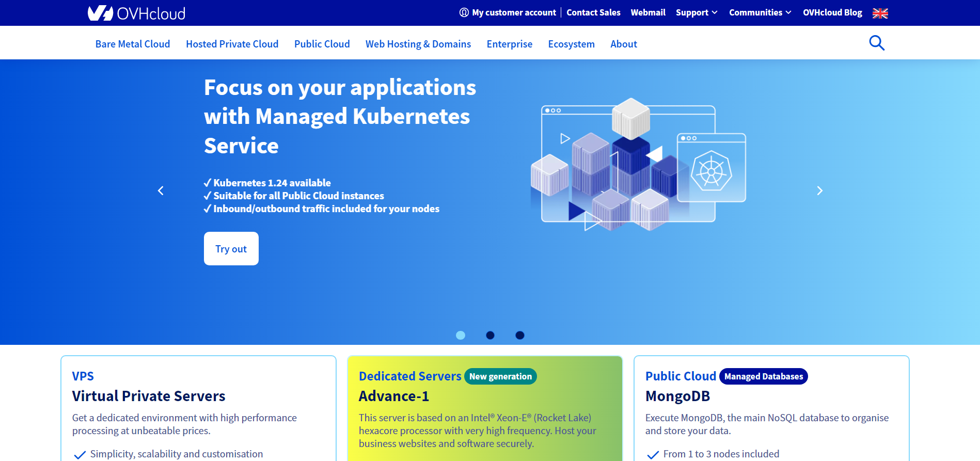Open the Enterprise menu
The image size is (980, 461).
point(510,44)
